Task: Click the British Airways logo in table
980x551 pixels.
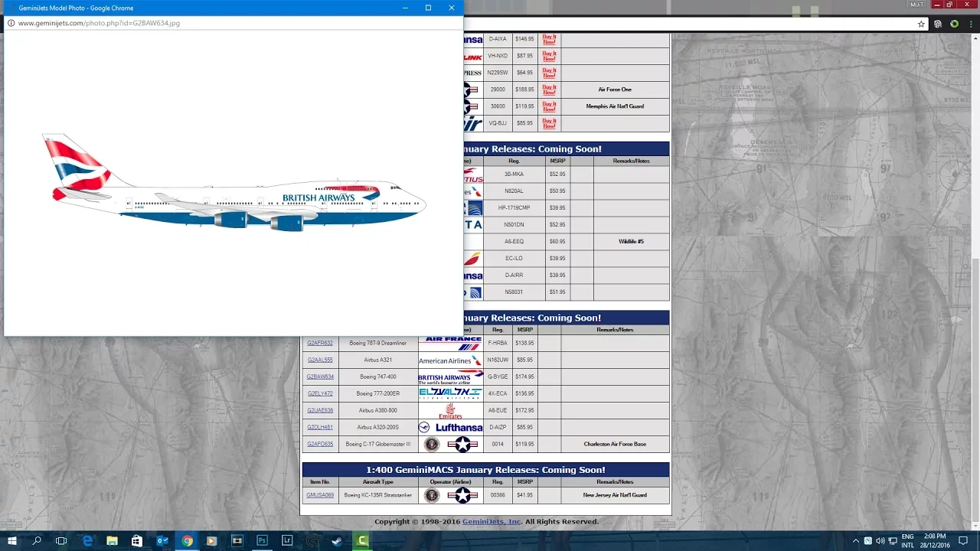Action: pyautogui.click(x=450, y=377)
